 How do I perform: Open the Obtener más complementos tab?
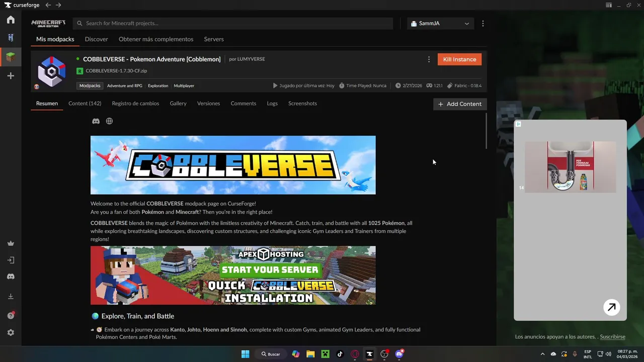[156, 39]
